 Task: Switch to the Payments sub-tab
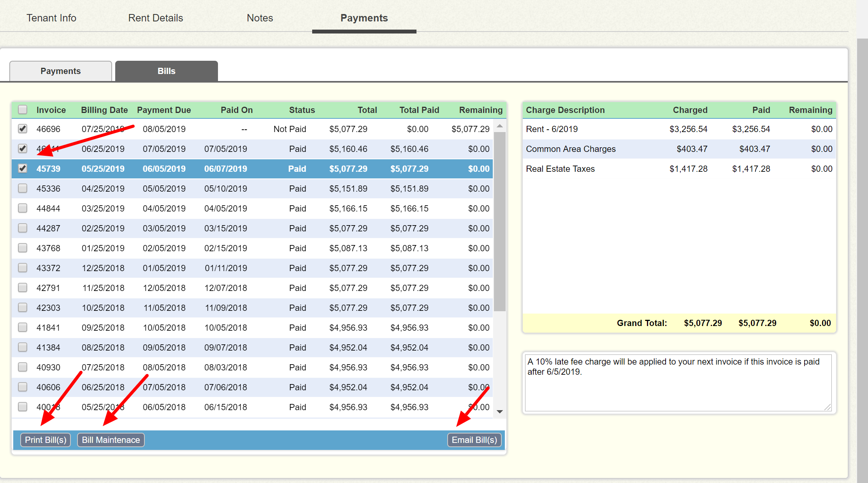pyautogui.click(x=61, y=71)
